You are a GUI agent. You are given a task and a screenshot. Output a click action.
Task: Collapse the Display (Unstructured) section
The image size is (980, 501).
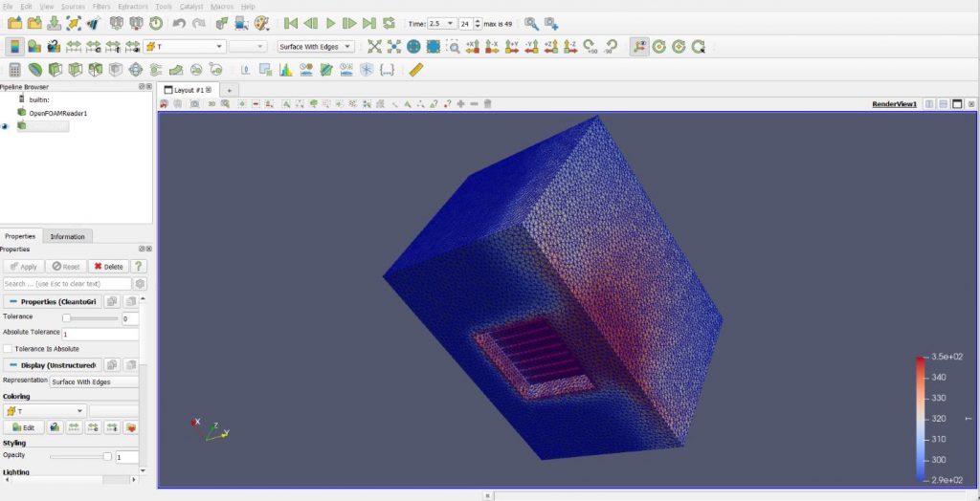(x=13, y=365)
